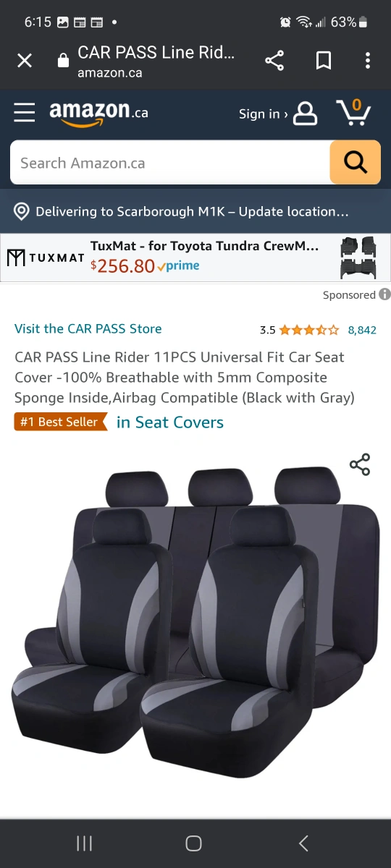Image resolution: width=391 pixels, height=868 pixels.
Task: Tap the orange search magnifier button
Action: pyautogui.click(x=355, y=163)
